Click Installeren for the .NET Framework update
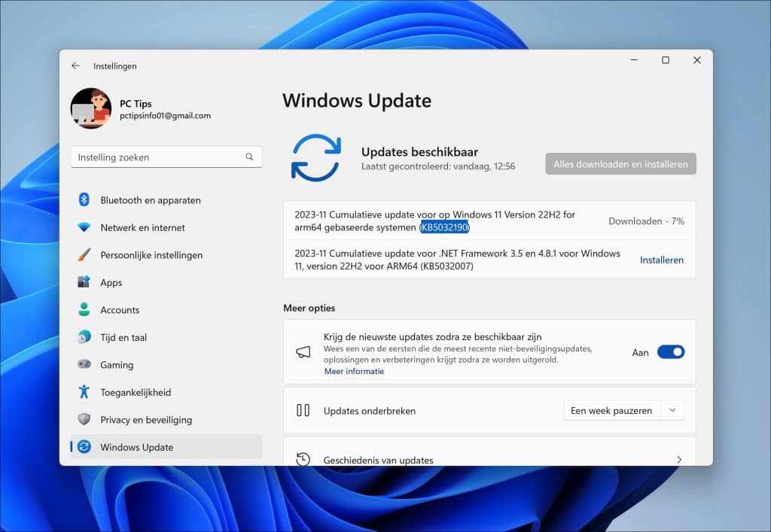 (x=661, y=260)
